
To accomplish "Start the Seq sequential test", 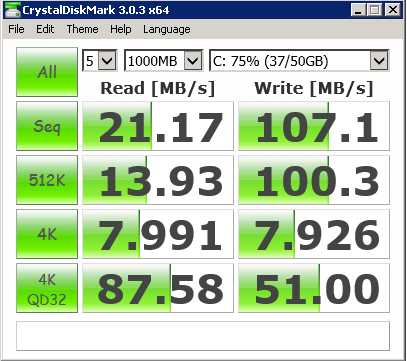I will pyautogui.click(x=47, y=126).
